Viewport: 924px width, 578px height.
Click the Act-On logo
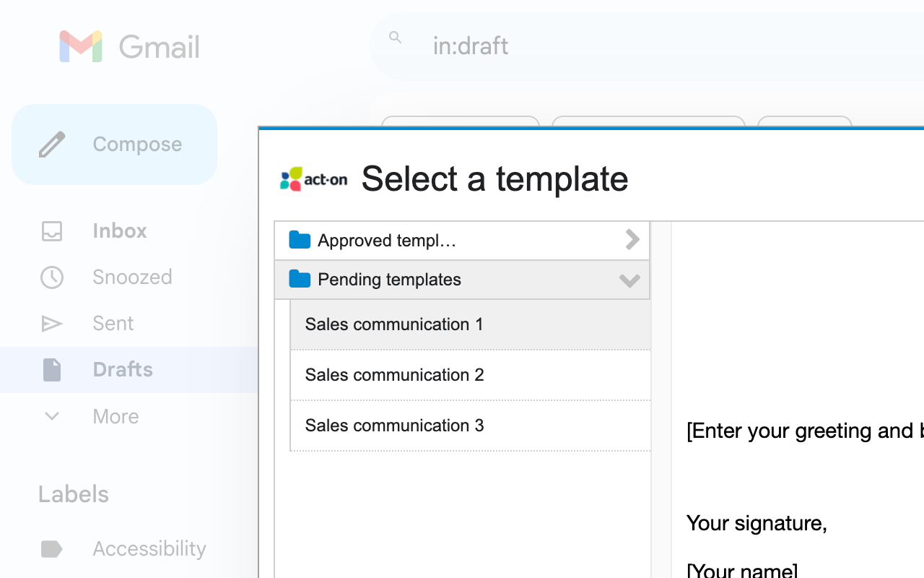[x=313, y=179]
